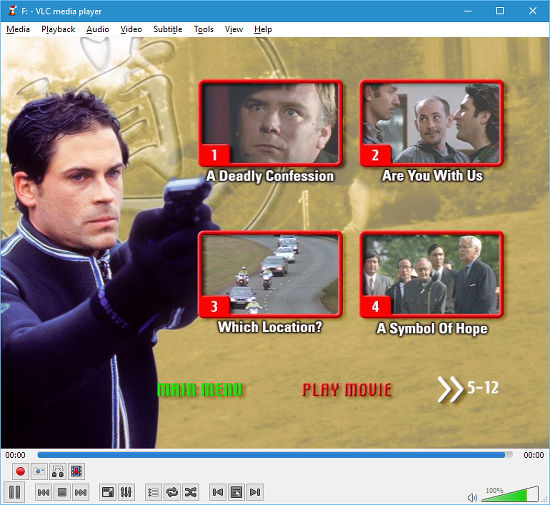Choose PLAY MOVIE on the DVD menu

point(347,390)
